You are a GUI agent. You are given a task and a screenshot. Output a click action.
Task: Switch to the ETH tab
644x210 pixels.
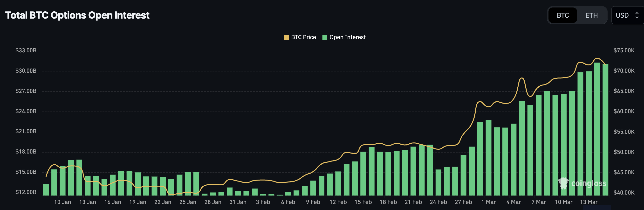591,15
